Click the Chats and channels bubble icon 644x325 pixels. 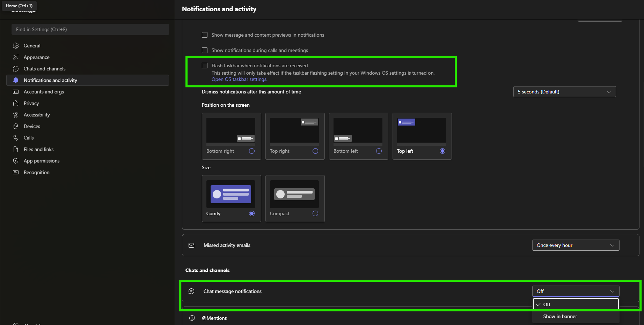pos(16,69)
